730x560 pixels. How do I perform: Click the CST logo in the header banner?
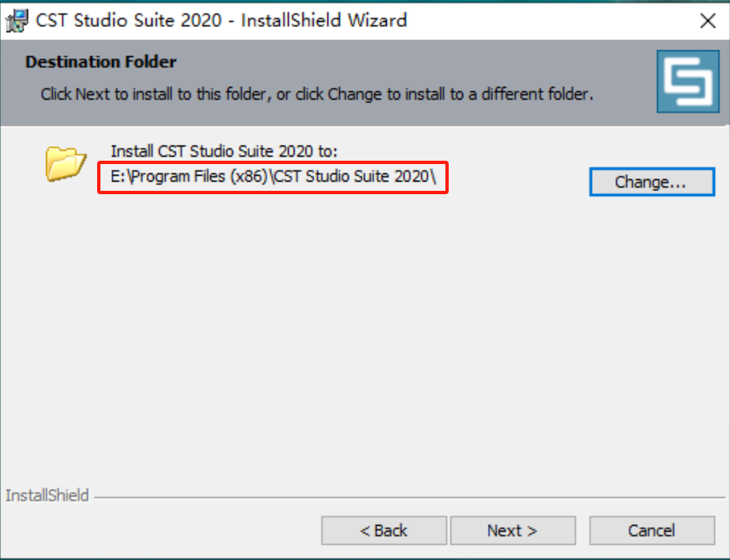coord(688,81)
